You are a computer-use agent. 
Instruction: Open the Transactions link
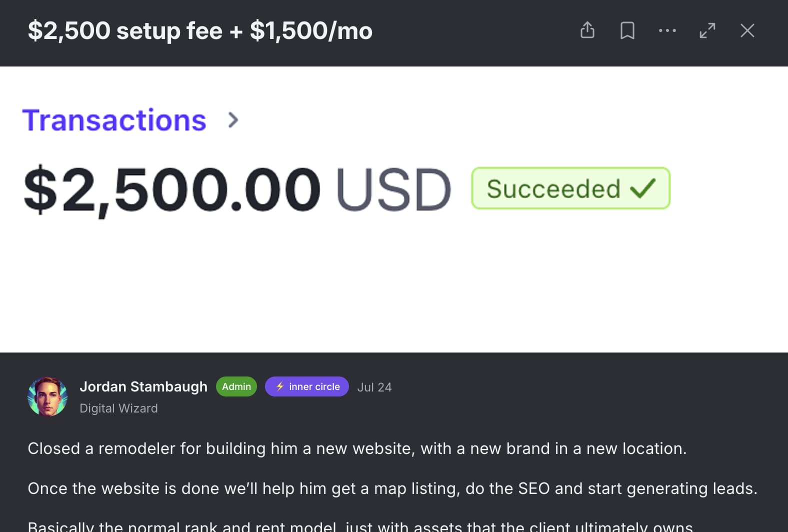click(114, 120)
